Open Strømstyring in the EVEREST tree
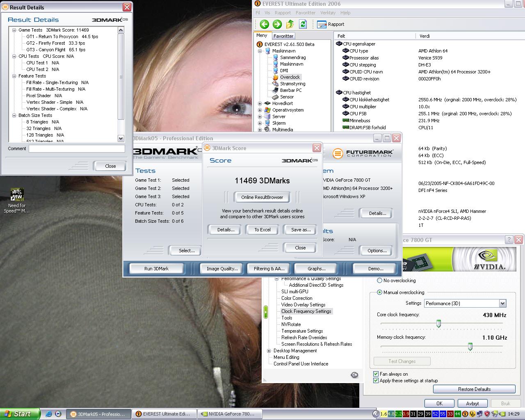The height and width of the screenshot is (420, 525). pyautogui.click(x=292, y=84)
